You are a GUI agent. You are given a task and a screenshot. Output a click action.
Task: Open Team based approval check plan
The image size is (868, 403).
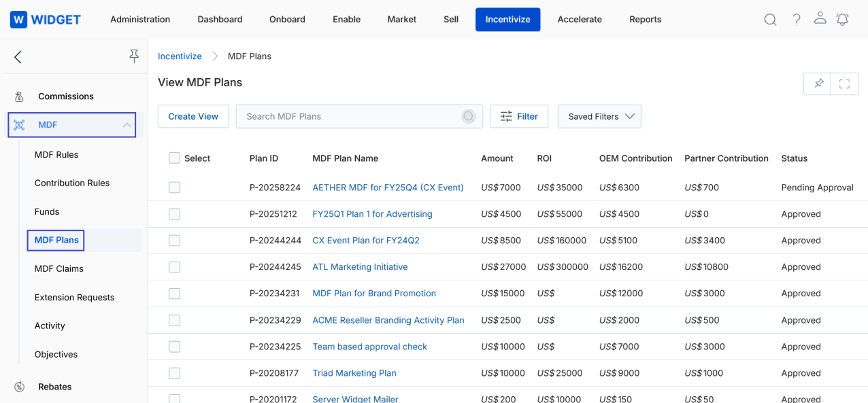coord(369,347)
